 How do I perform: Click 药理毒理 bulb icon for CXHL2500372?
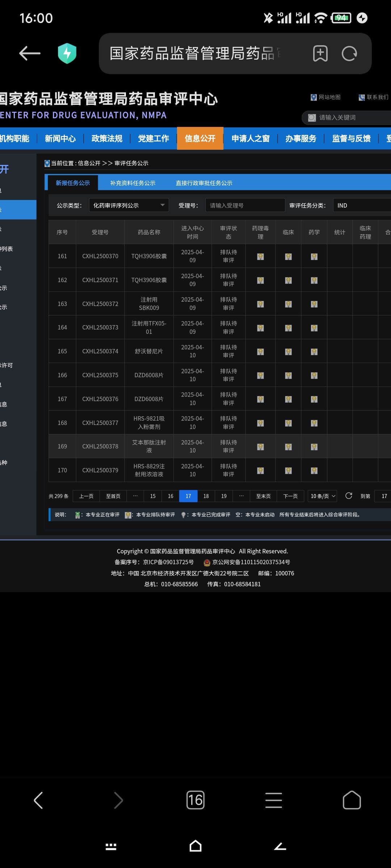(260, 304)
